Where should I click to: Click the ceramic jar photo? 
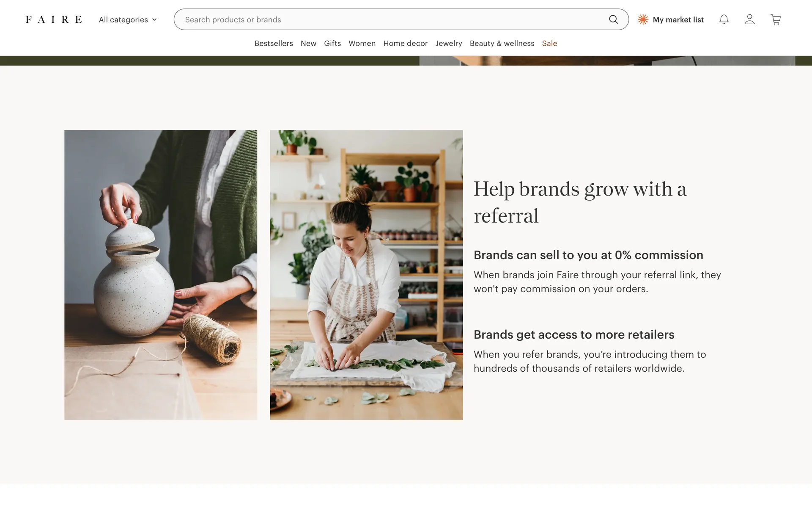(161, 275)
